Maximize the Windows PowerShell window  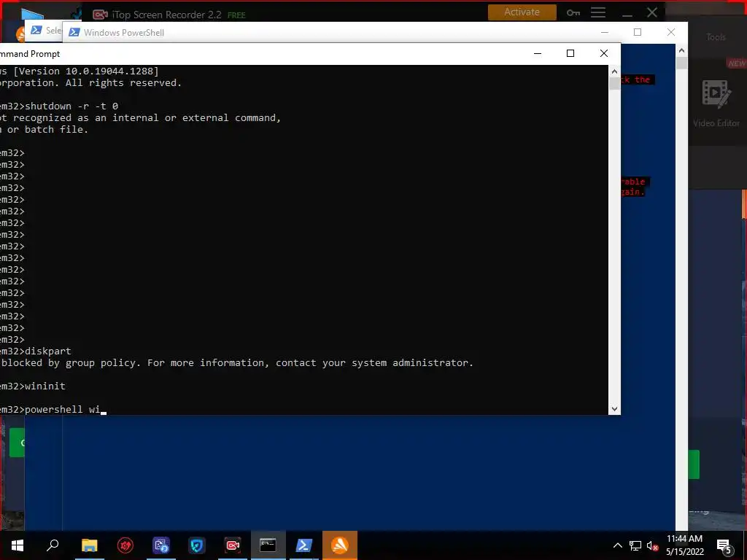click(x=638, y=32)
